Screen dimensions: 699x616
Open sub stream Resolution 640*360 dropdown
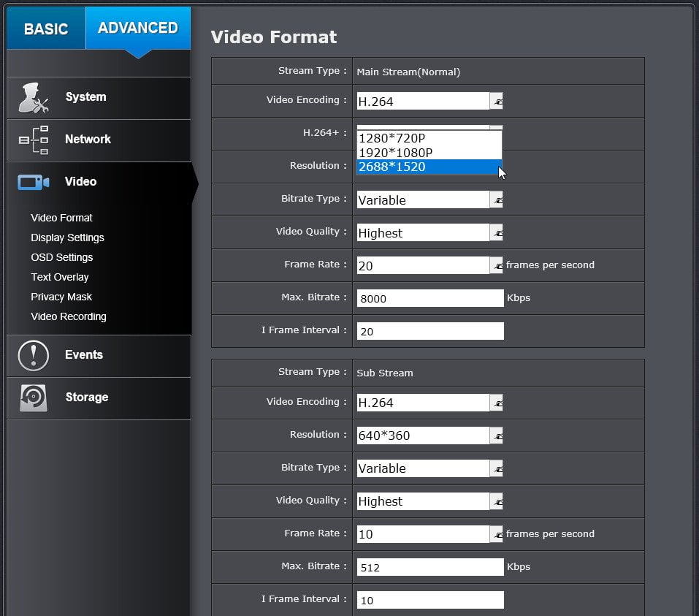click(497, 436)
